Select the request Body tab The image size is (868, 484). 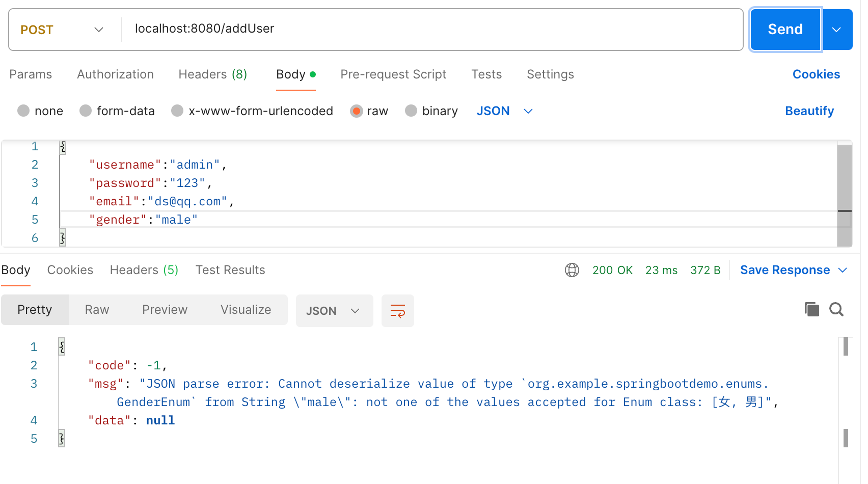[296, 74]
